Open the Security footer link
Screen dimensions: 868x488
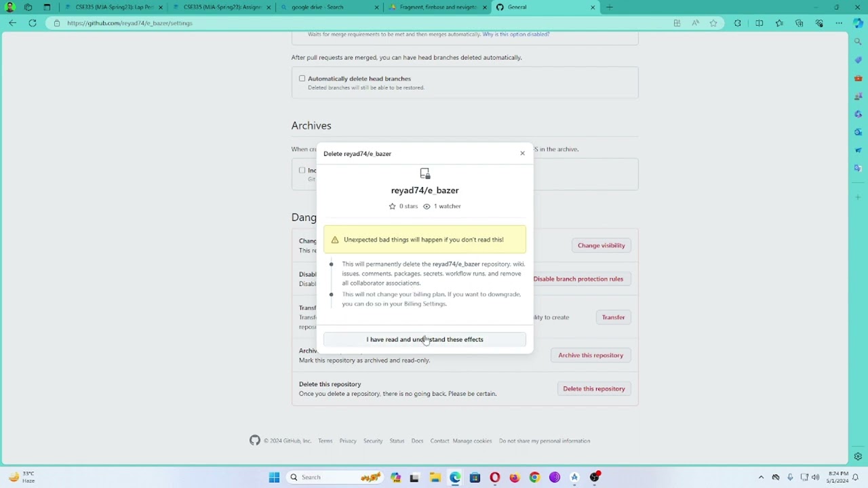pyautogui.click(x=373, y=441)
